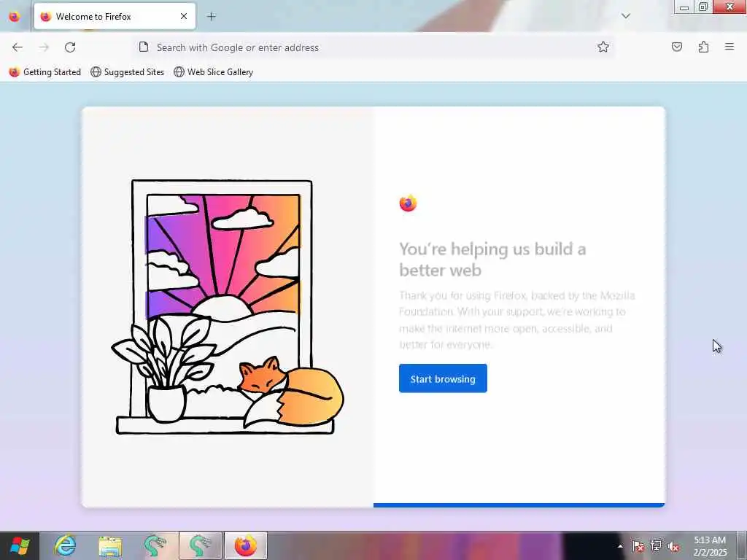Go forward one page
This screenshot has height=560, width=747.
(x=44, y=47)
